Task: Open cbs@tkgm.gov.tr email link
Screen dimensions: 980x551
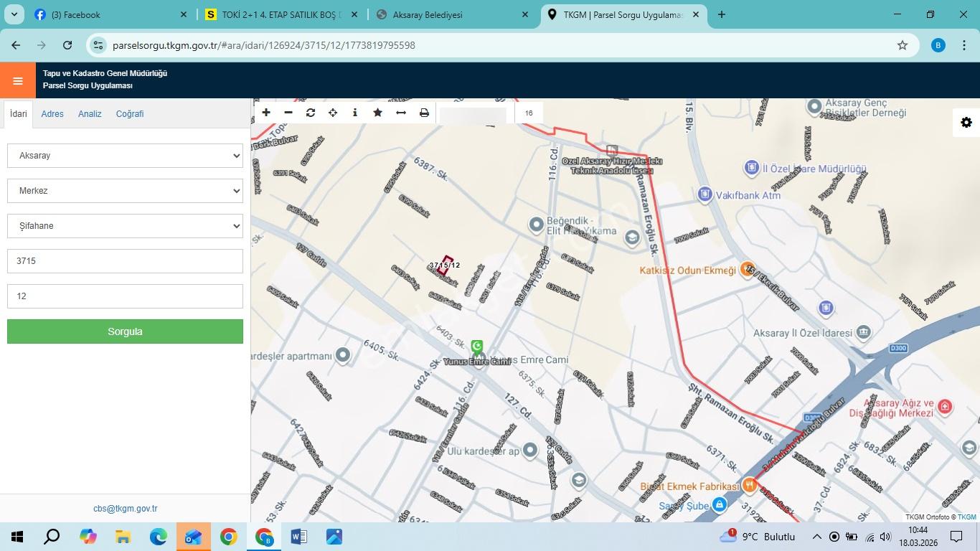Action: click(x=125, y=509)
